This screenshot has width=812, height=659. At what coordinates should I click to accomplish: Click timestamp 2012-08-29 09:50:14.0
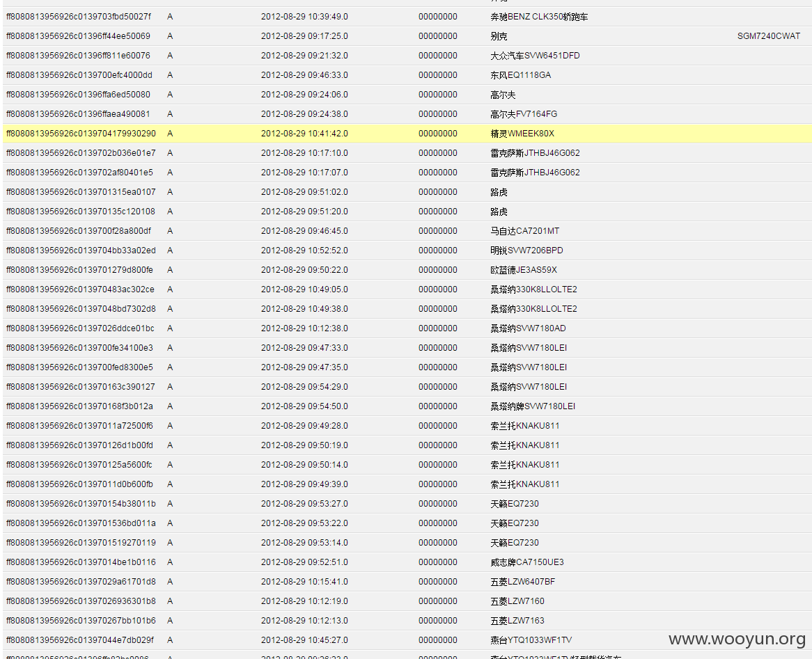click(304, 465)
